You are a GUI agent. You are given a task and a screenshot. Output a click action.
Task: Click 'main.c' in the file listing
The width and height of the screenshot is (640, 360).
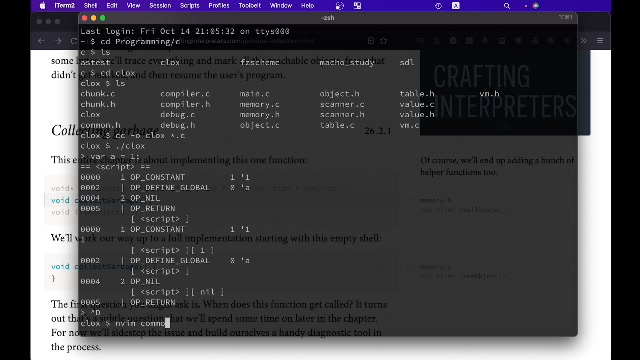255,94
